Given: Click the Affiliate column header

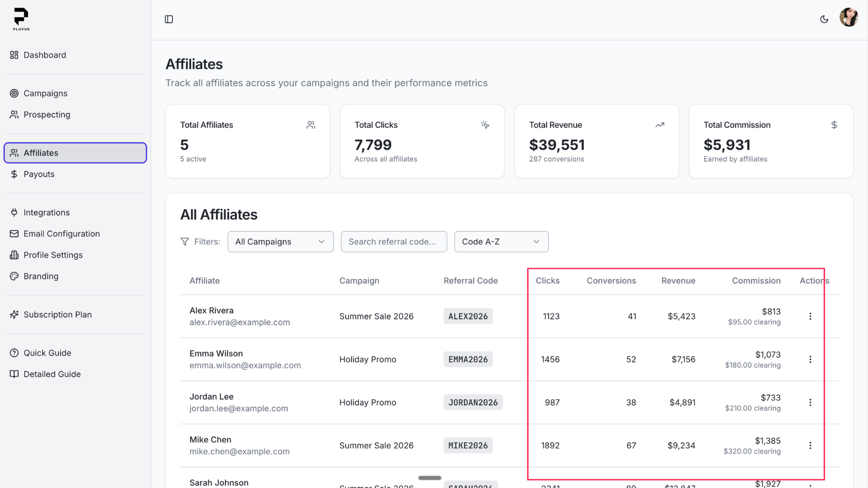Looking at the screenshot, I should tap(205, 281).
